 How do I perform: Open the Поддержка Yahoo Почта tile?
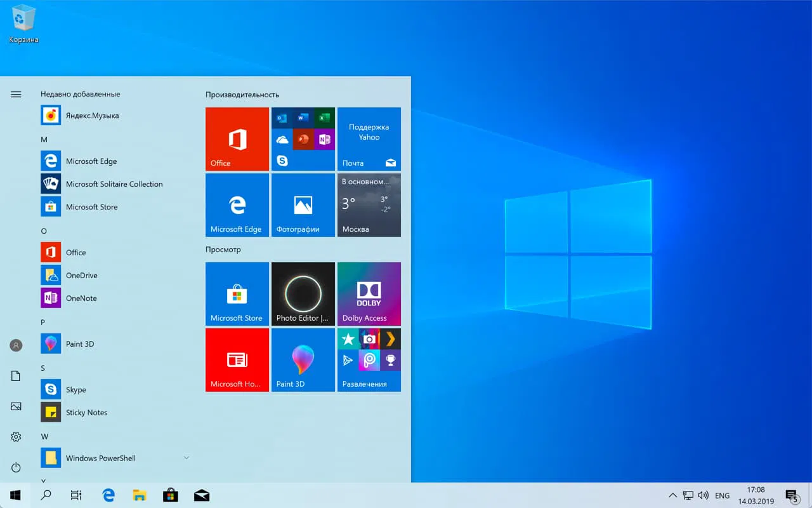(369, 138)
